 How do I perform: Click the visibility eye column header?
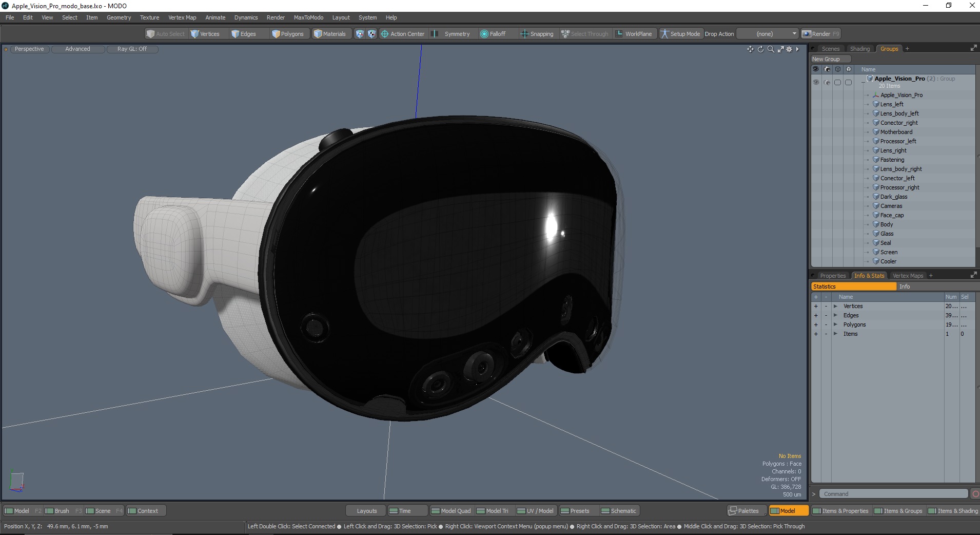[x=816, y=69]
